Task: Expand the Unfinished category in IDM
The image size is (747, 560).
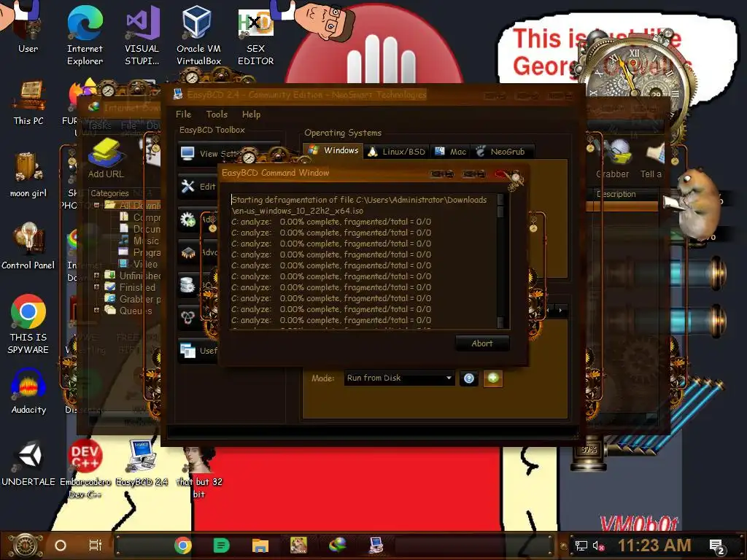Action: point(97,275)
